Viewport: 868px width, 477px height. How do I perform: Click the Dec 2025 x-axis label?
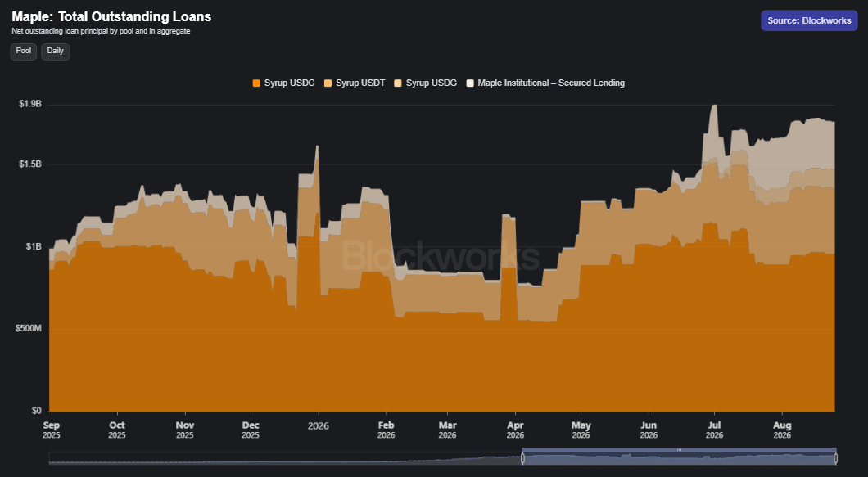251,430
